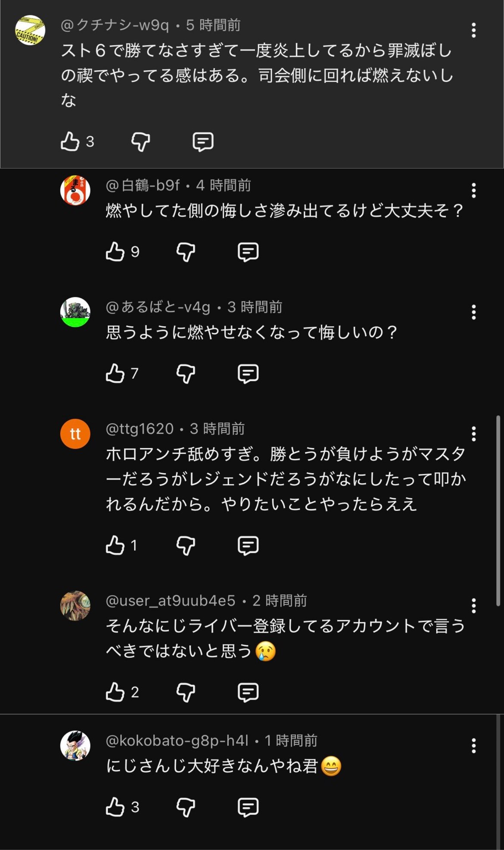This screenshot has width=504, height=850.
Task: Like the comment by @クチナシ-w9q
Action: coord(70,141)
